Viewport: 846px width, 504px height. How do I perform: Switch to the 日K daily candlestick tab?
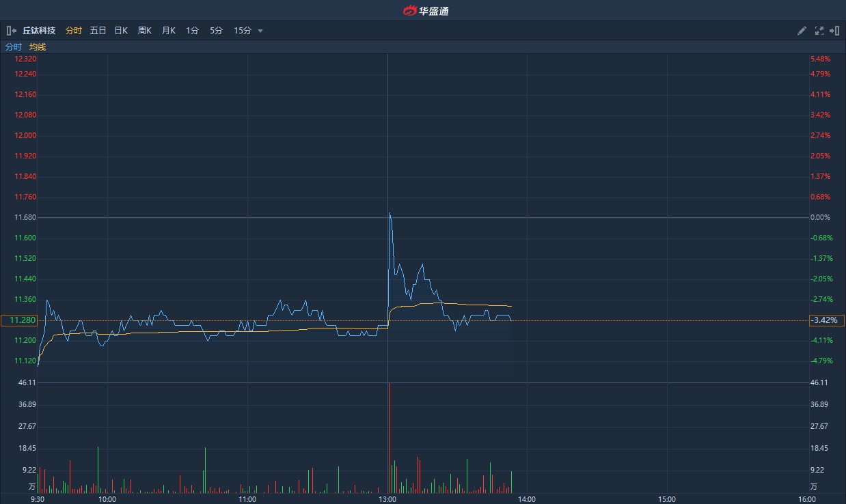(x=121, y=31)
